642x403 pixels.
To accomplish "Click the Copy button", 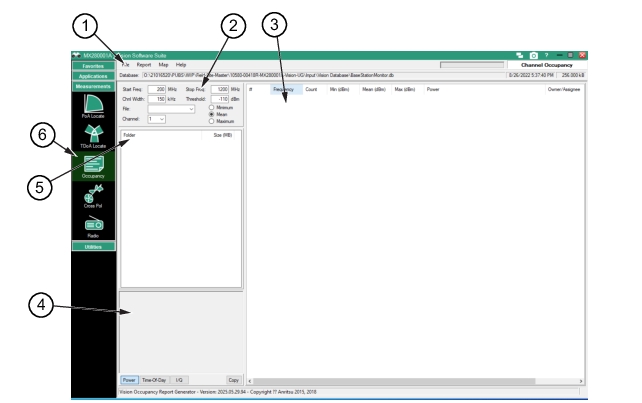I will point(233,380).
